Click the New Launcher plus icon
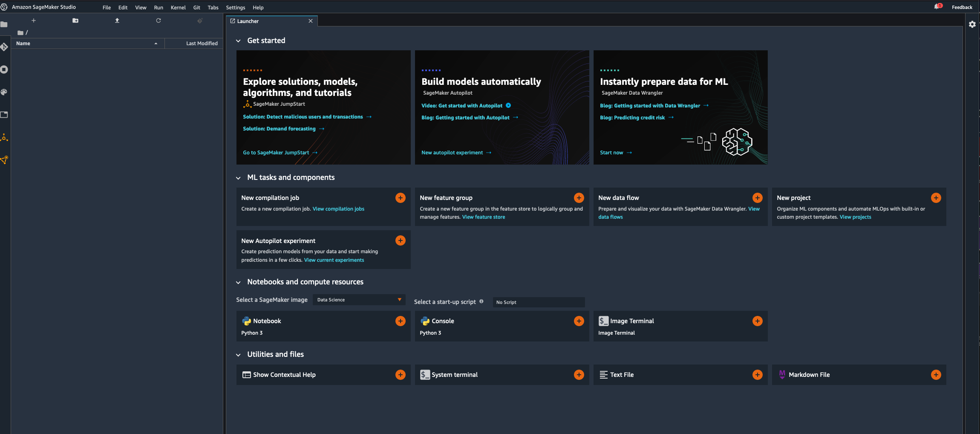The width and height of the screenshot is (980, 434). pyautogui.click(x=34, y=20)
